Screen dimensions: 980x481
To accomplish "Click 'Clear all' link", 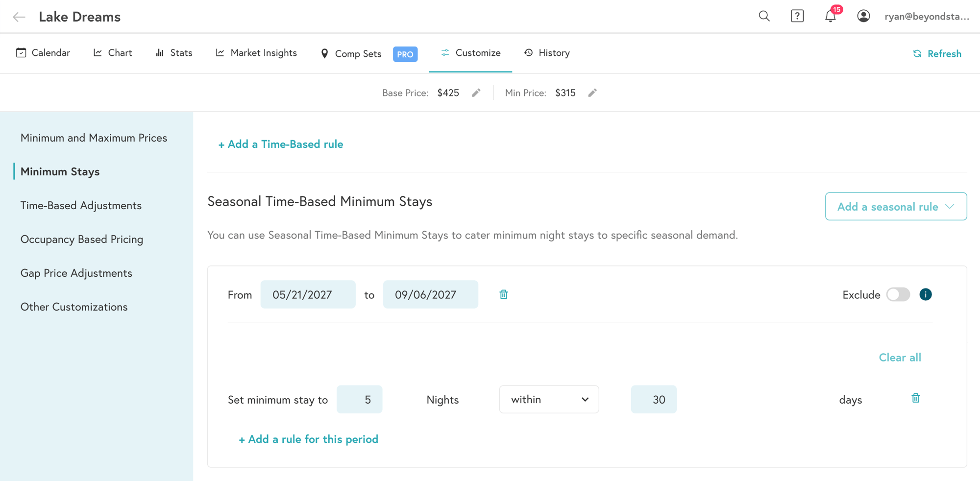I will point(900,357).
